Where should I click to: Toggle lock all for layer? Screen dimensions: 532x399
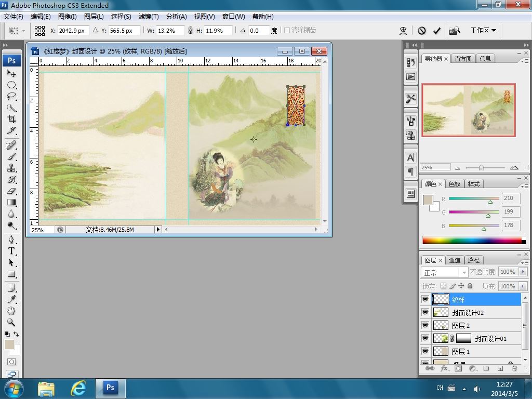[x=470, y=286]
